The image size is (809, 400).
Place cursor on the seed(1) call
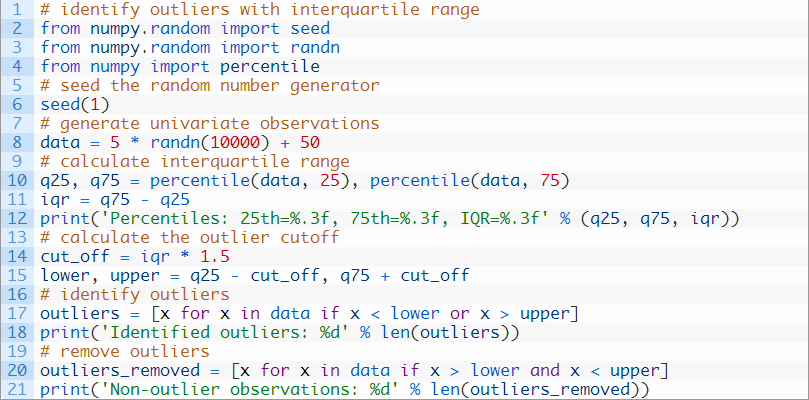coord(75,105)
